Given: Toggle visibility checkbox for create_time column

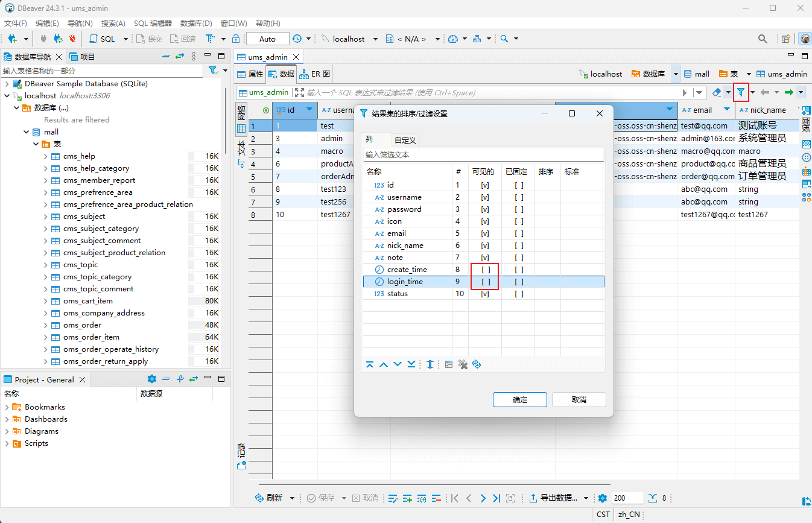Looking at the screenshot, I should [485, 270].
